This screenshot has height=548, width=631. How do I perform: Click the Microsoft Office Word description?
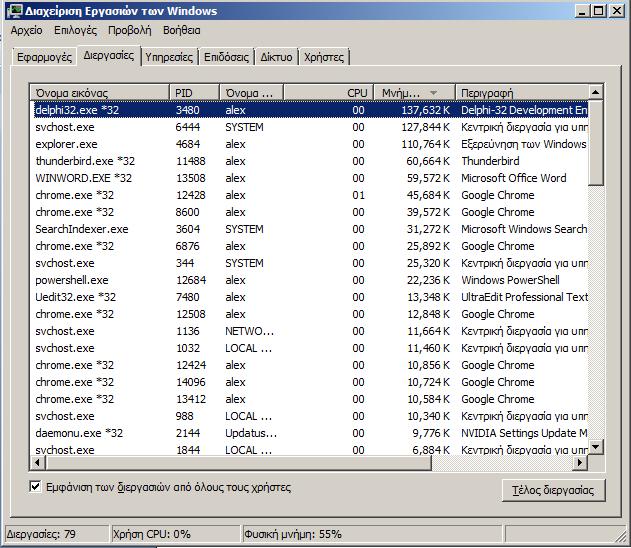click(513, 178)
